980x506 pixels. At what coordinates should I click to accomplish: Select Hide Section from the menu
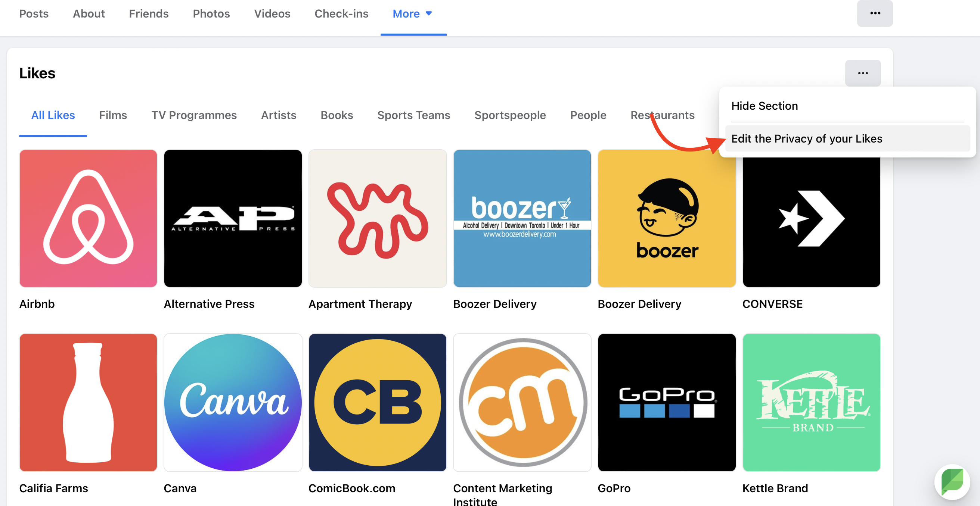[x=764, y=106]
